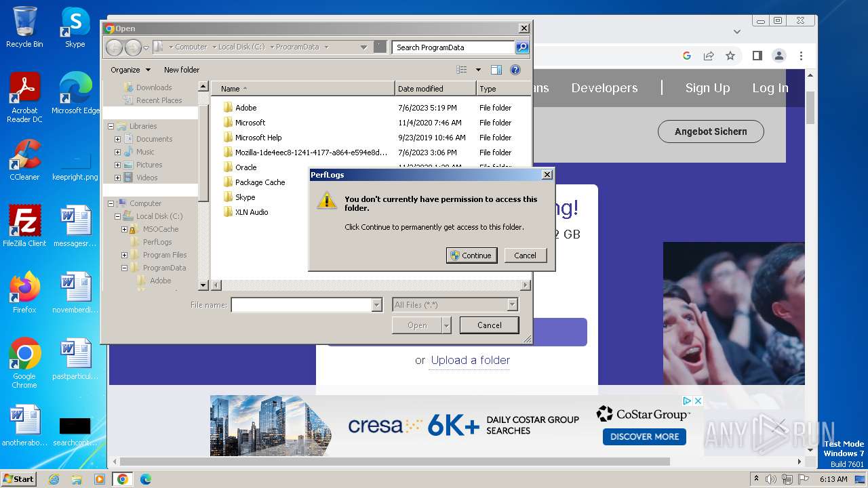Click Log In on the web page
Viewport: 868px width, 488px height.
(770, 88)
